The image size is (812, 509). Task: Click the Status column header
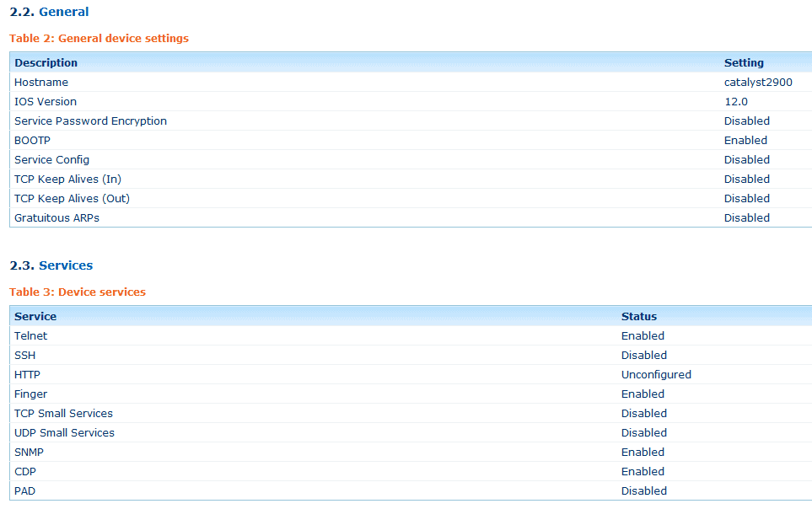pos(639,316)
